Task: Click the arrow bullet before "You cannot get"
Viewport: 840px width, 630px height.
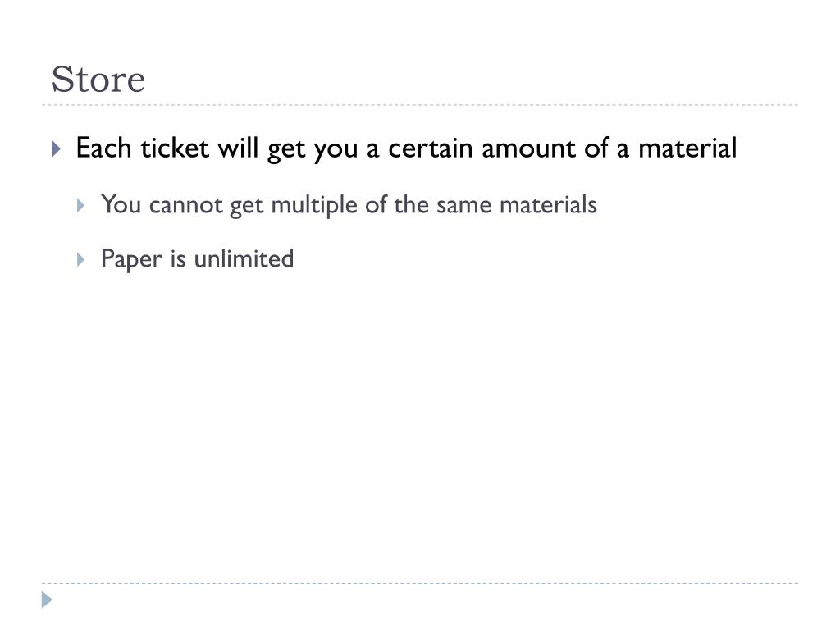Action: pos(81,206)
